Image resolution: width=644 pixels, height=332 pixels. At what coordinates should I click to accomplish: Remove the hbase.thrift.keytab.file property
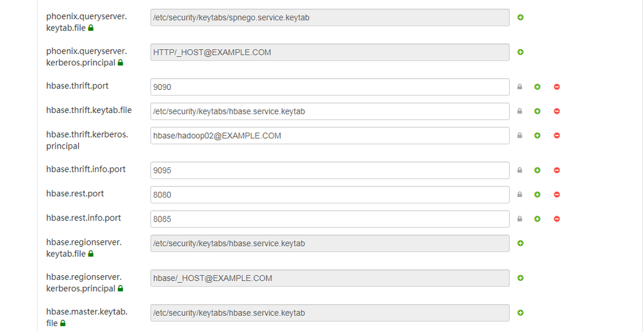coord(556,111)
